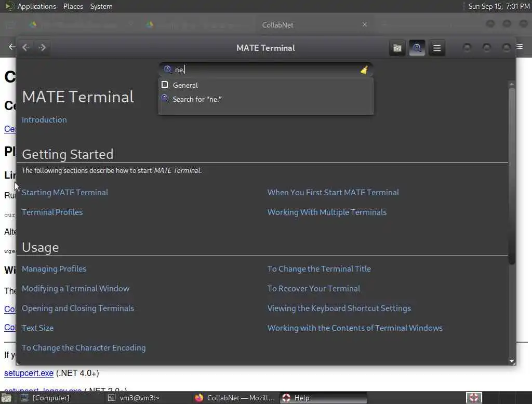The image size is (532, 404).
Task: Click the Firefox icon in taskbar entry
Action: 199,398
